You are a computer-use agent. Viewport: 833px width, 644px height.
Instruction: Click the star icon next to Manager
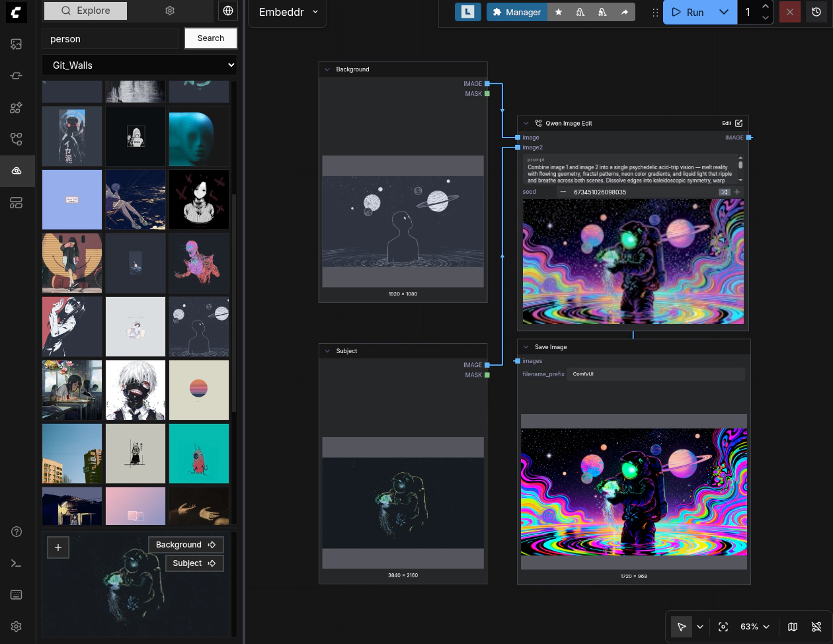(x=559, y=12)
